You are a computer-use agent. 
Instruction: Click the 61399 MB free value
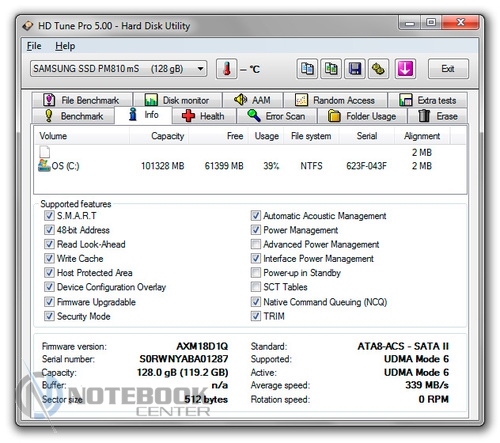224,166
